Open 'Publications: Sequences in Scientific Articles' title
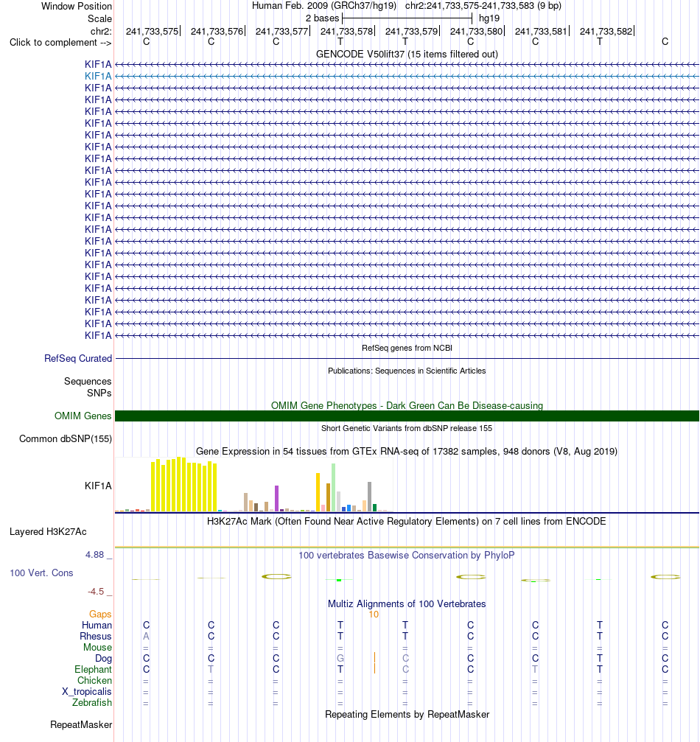700x742 pixels. pos(407,371)
